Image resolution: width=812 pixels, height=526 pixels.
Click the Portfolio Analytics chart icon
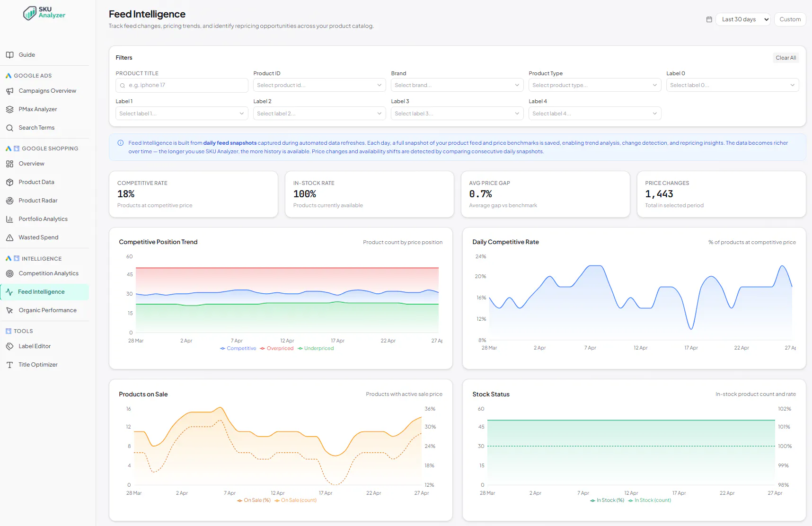tap(9, 219)
